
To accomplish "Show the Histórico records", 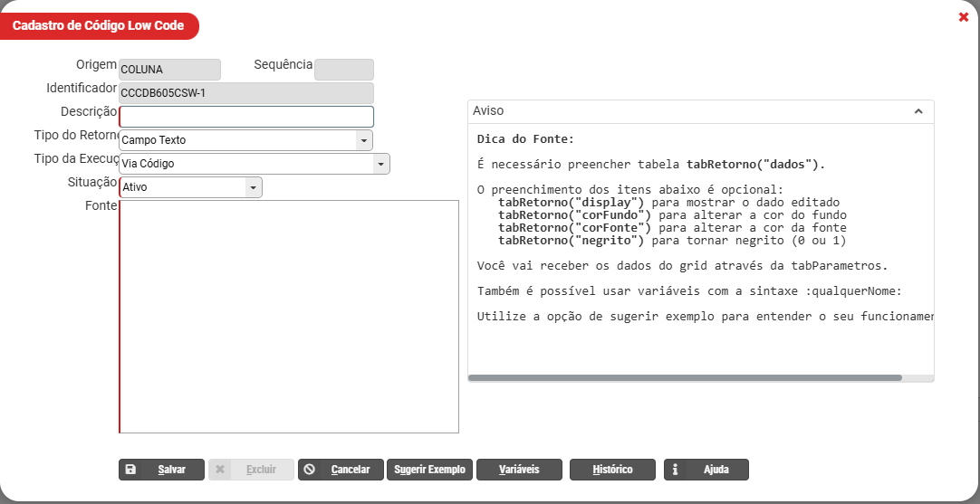I will point(612,470).
